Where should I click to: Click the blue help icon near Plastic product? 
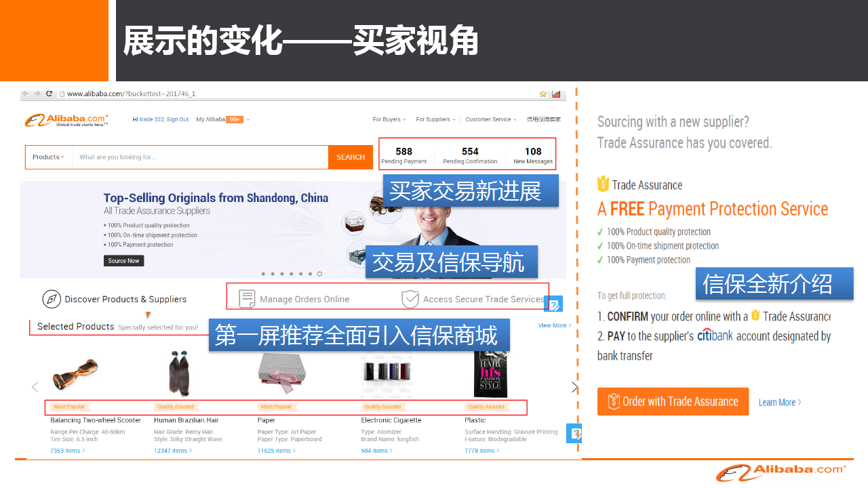(x=575, y=432)
